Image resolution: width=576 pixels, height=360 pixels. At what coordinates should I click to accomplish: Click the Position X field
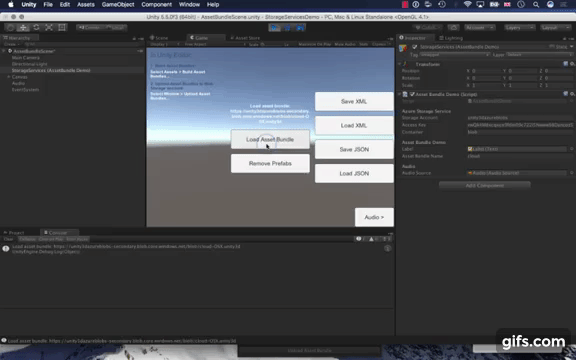pos(485,71)
